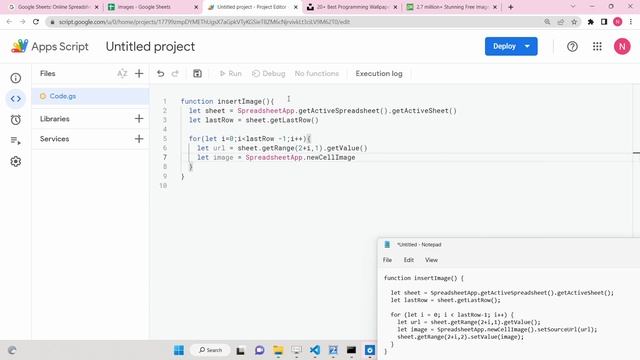This screenshot has height=360, width=640.
Task: Select the Editor code icon in sidebar
Action: click(x=16, y=99)
